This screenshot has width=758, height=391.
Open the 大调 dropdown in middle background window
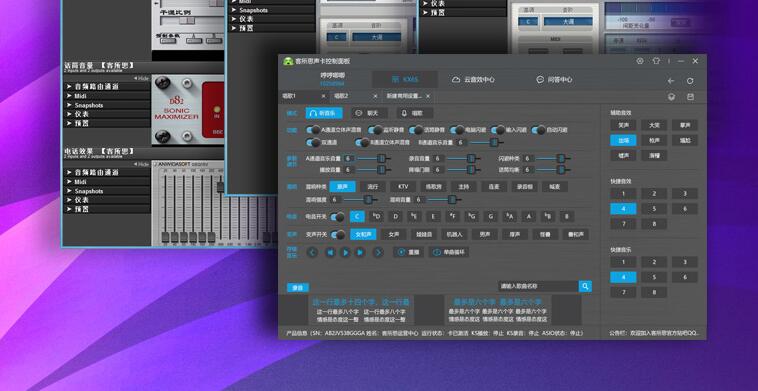coord(377,37)
